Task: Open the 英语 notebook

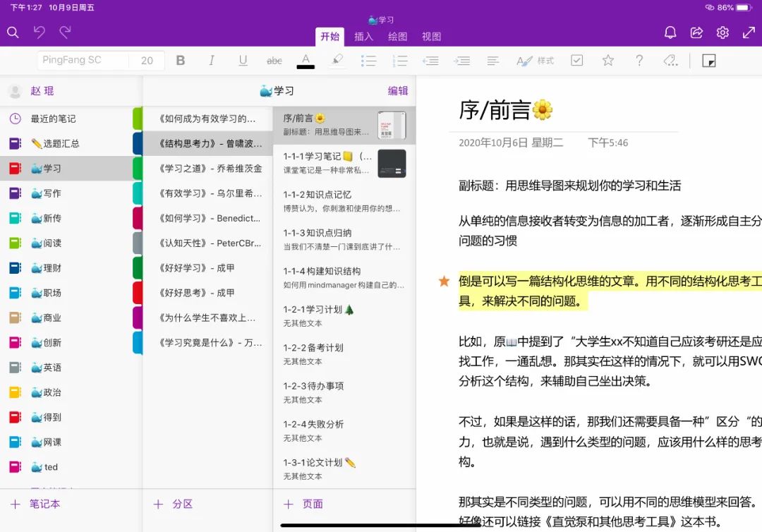Action: 66,368
